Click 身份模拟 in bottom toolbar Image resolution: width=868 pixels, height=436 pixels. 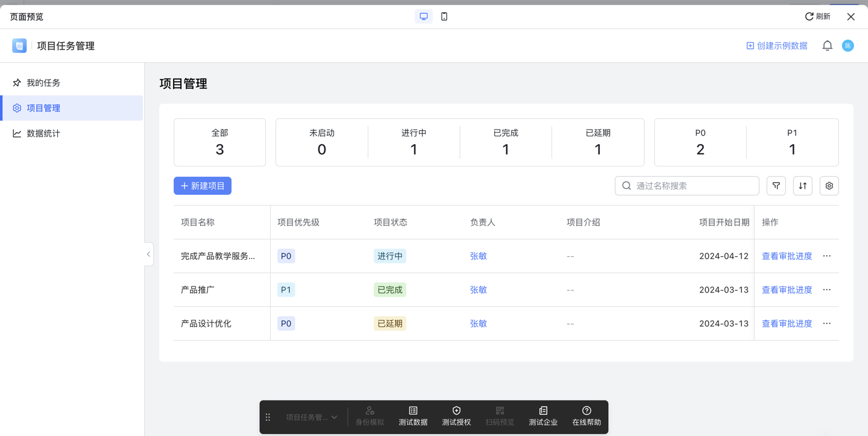[370, 417]
